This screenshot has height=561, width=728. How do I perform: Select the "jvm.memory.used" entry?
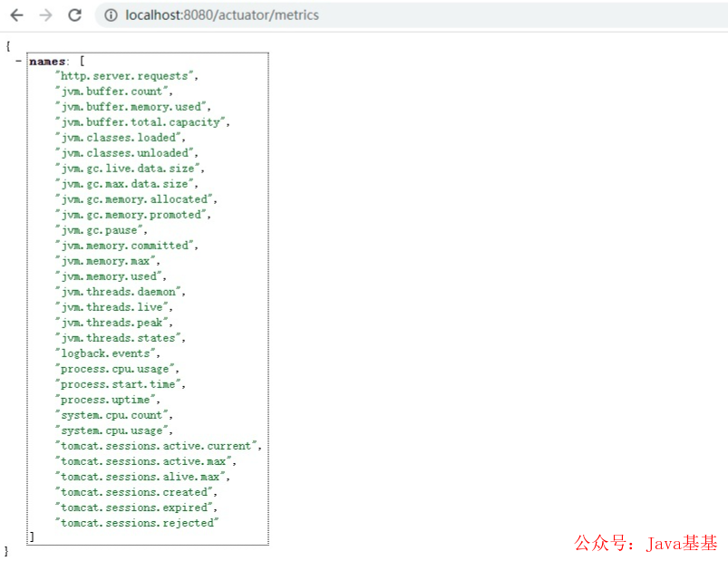tap(109, 276)
